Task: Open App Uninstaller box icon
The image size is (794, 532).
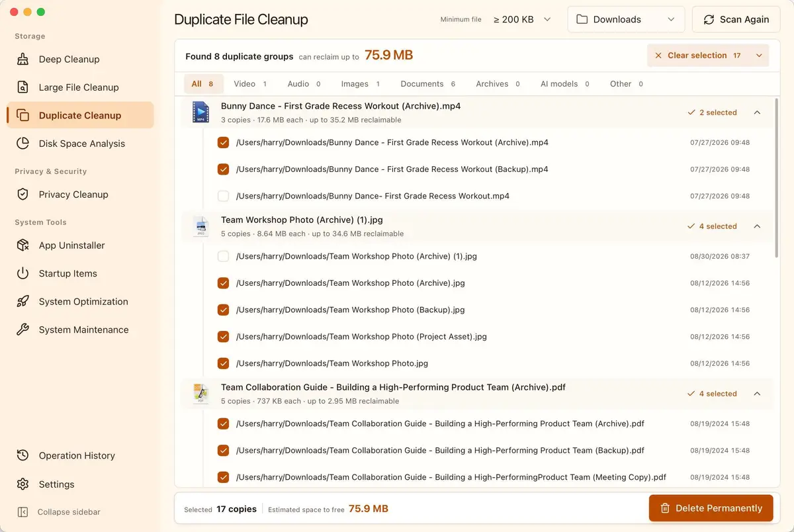Action: [23, 245]
